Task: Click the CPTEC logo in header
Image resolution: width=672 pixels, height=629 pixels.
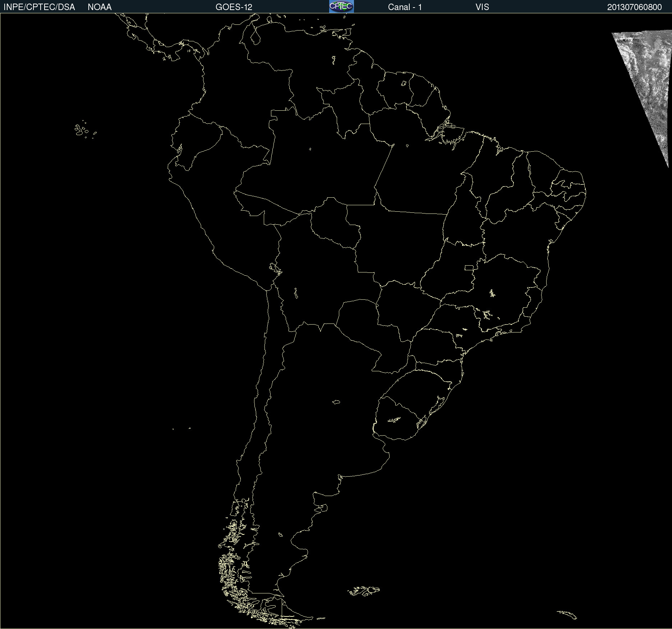Action: pyautogui.click(x=341, y=6)
